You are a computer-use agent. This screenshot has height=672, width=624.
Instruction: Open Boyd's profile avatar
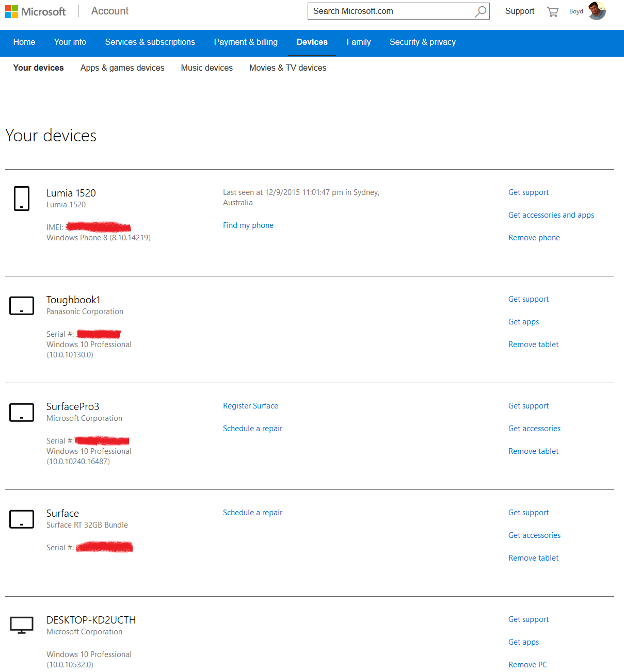click(x=597, y=11)
